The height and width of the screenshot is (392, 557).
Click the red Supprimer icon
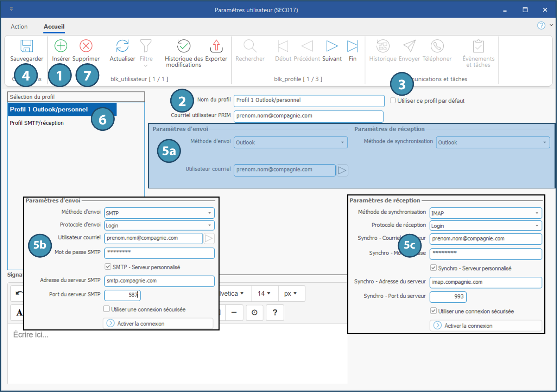click(x=86, y=46)
